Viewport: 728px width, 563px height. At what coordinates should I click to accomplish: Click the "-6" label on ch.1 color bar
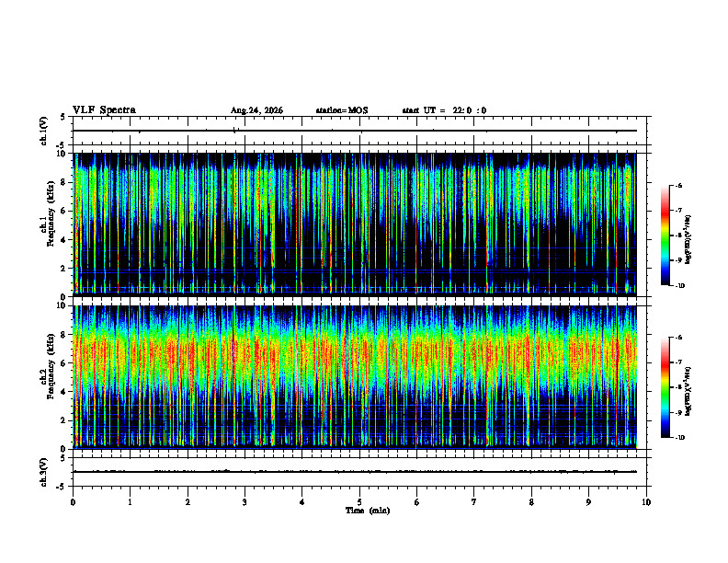pyautogui.click(x=678, y=186)
